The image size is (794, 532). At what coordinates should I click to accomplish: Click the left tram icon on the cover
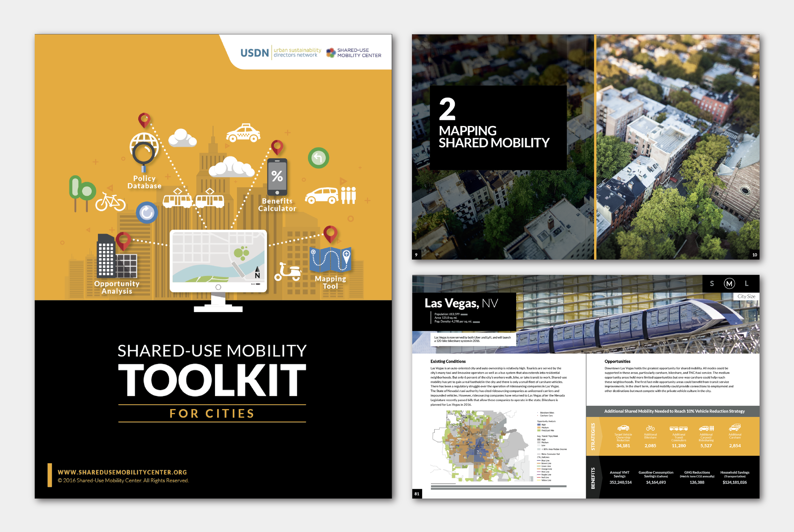pyautogui.click(x=177, y=198)
